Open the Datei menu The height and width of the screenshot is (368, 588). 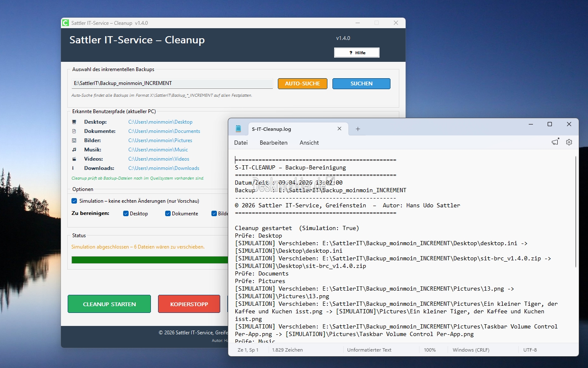click(241, 143)
